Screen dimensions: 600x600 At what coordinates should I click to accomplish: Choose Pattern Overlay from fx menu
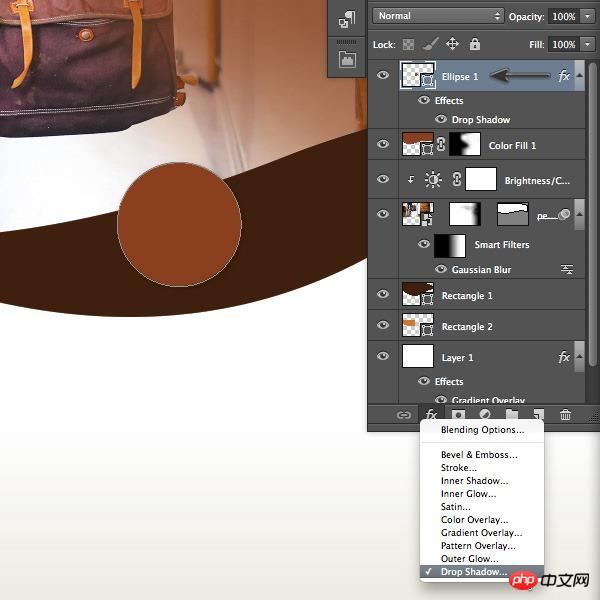482,546
